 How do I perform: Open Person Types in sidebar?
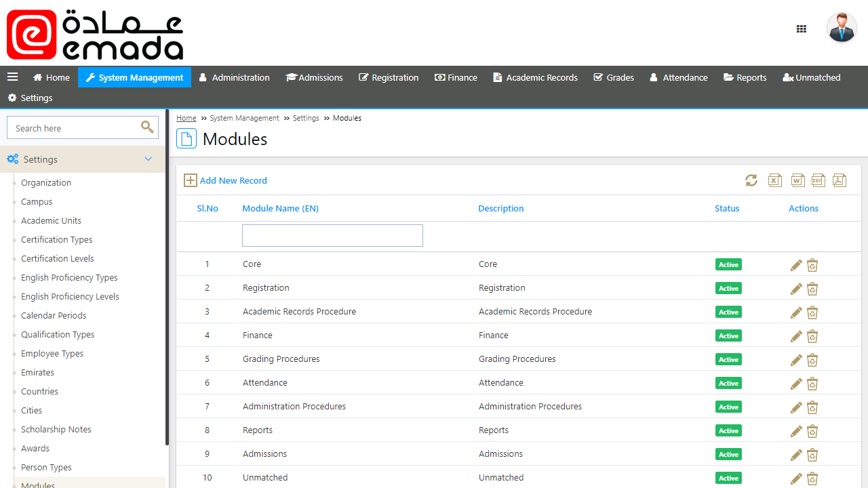[46, 467]
